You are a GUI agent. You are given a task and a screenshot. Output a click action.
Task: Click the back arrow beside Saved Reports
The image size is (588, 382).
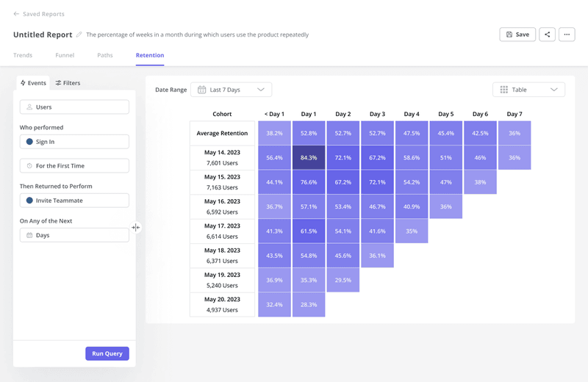point(16,14)
